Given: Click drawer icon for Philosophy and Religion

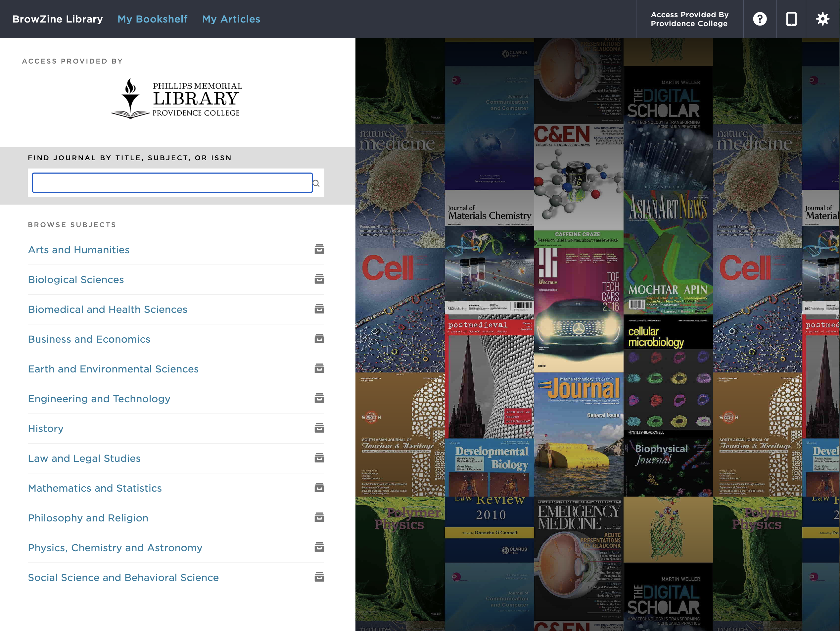Looking at the screenshot, I should (x=319, y=517).
